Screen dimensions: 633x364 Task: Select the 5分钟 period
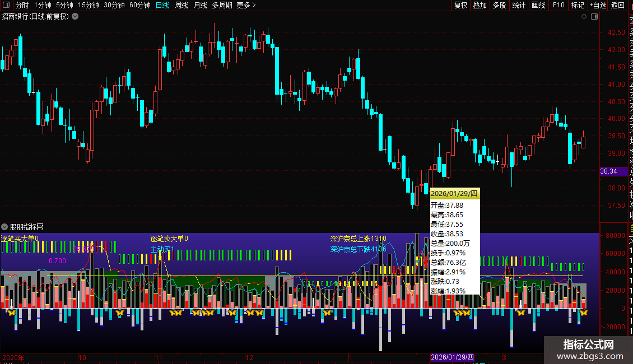pos(64,5)
